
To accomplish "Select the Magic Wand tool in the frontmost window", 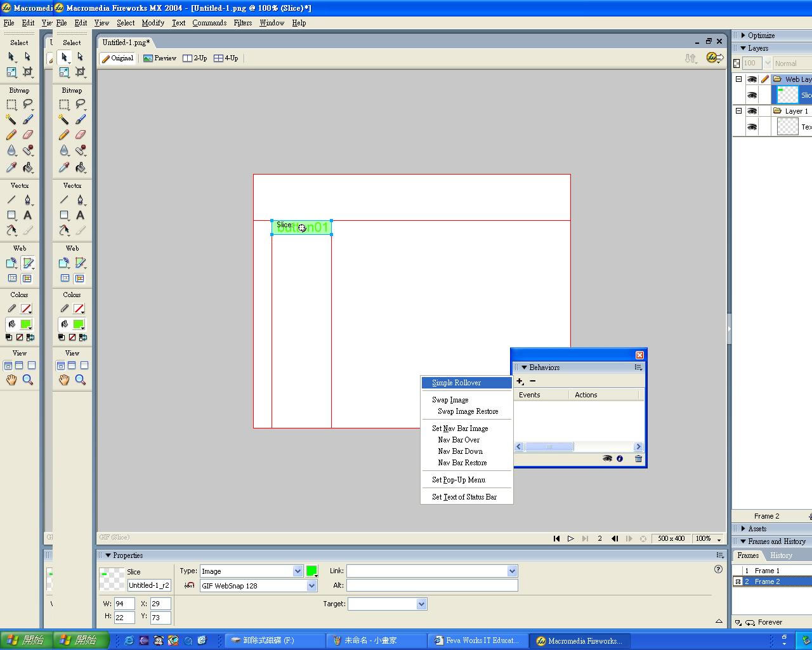I will click(x=64, y=119).
